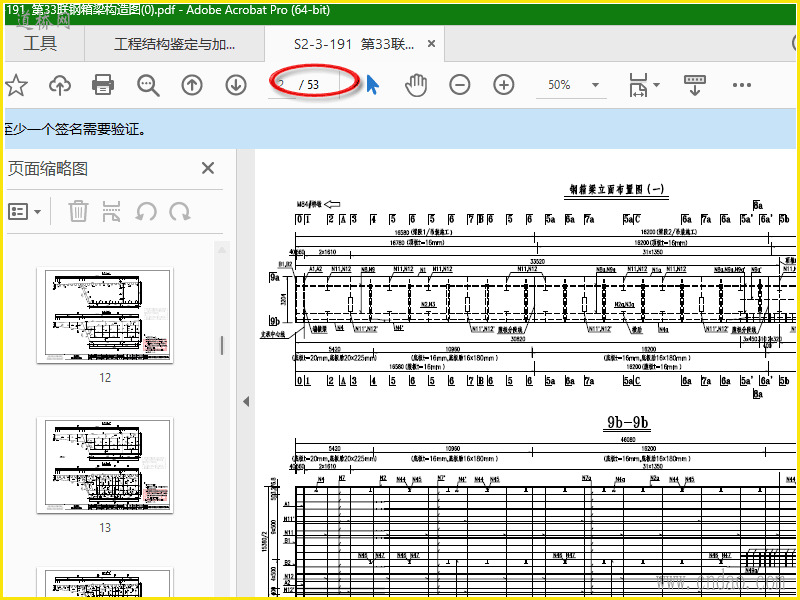The width and height of the screenshot is (800, 600).
Task: Go to next page with down arrow
Action: point(236,85)
